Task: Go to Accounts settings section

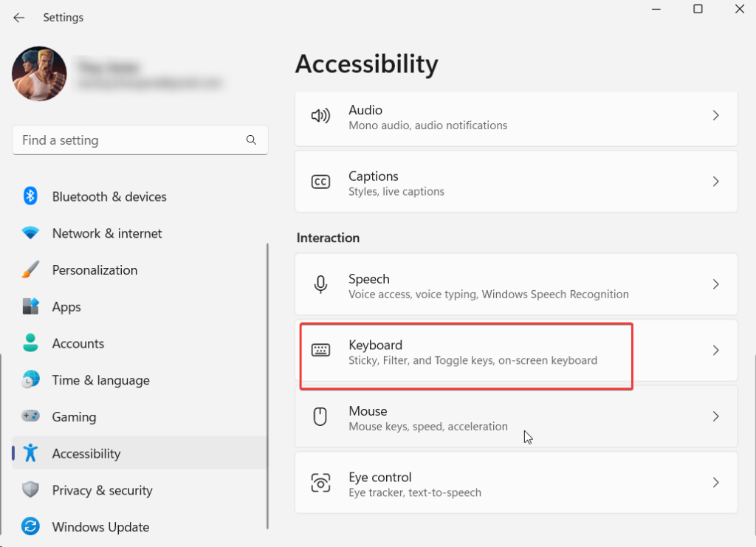Action: click(x=78, y=343)
